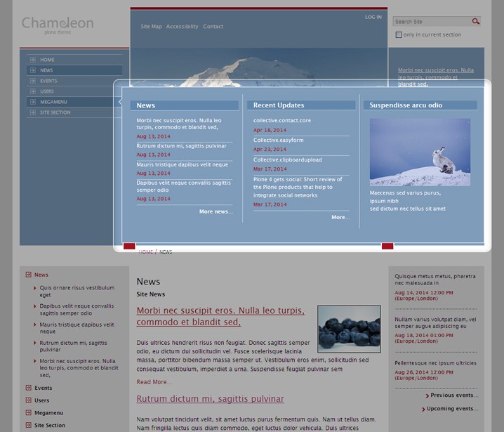Open the USERS menu item
The height and width of the screenshot is (432, 504).
coord(74,91)
